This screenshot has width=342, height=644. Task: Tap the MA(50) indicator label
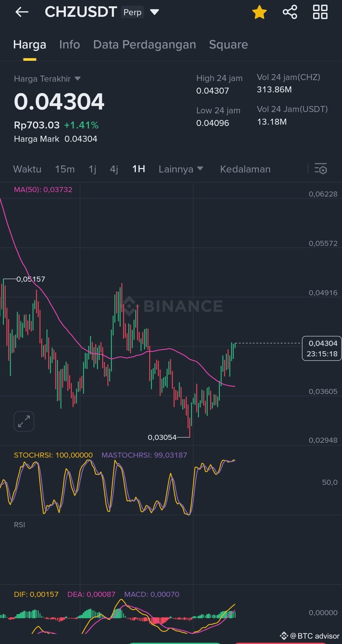point(43,190)
